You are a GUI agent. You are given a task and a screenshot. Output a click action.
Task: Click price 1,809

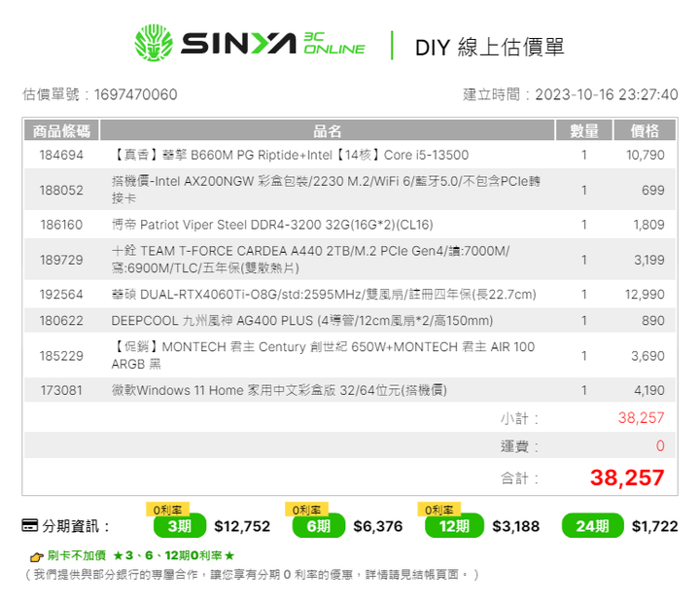coord(649,225)
